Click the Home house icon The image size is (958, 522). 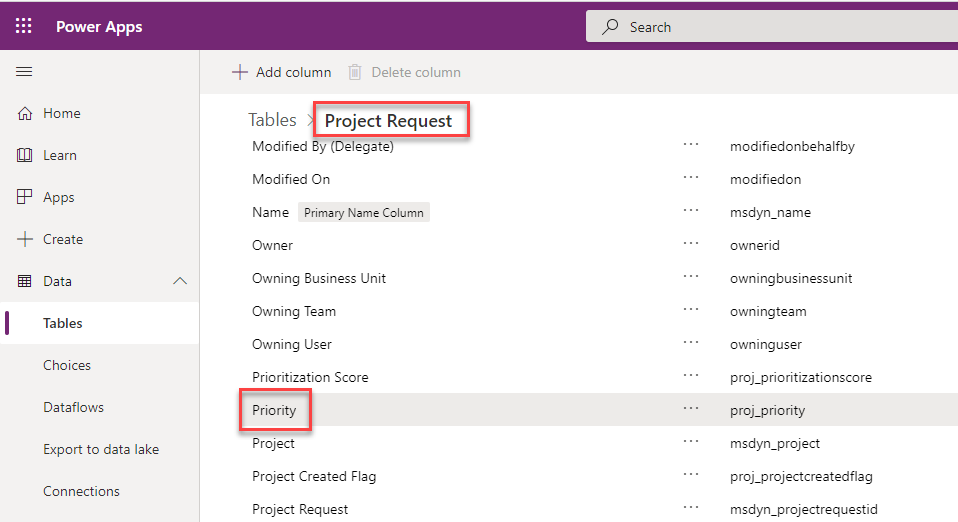25,114
